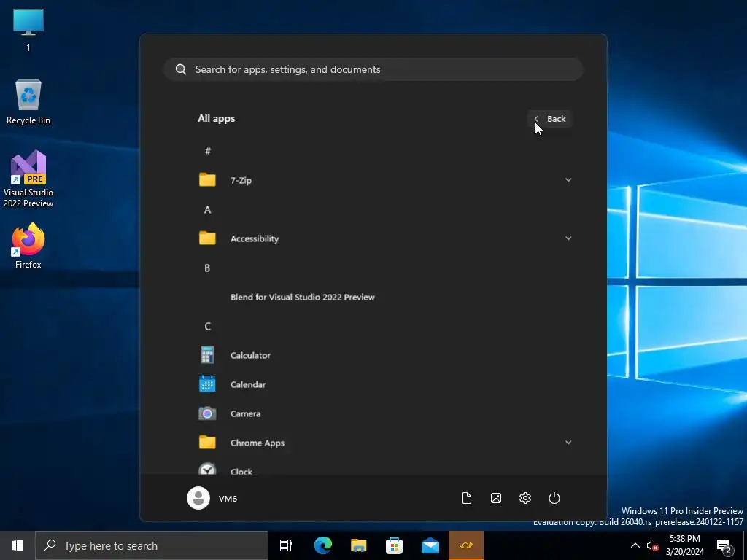Image resolution: width=747 pixels, height=560 pixels.
Task: Select the monitor icon named 1
Action: pos(28,29)
